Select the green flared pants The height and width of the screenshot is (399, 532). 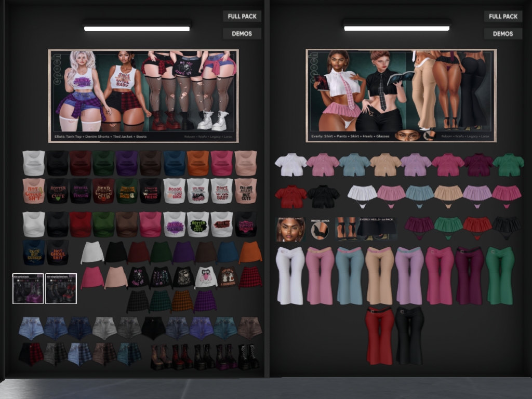point(500,275)
